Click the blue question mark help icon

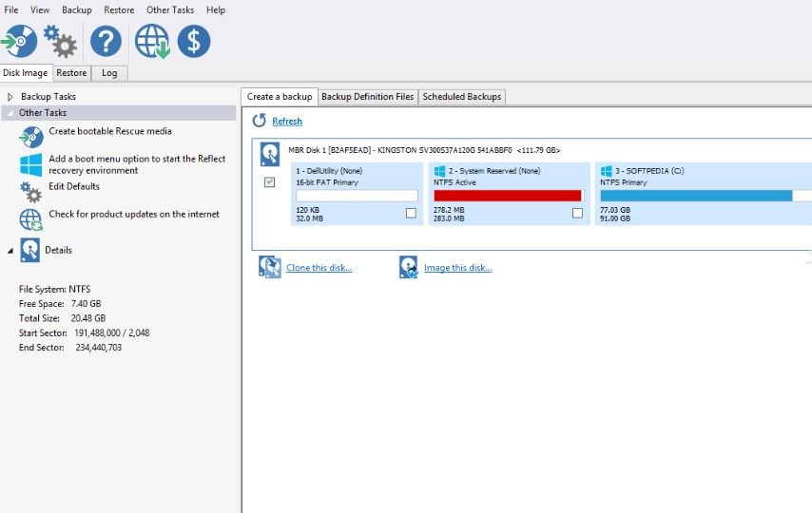(x=106, y=41)
